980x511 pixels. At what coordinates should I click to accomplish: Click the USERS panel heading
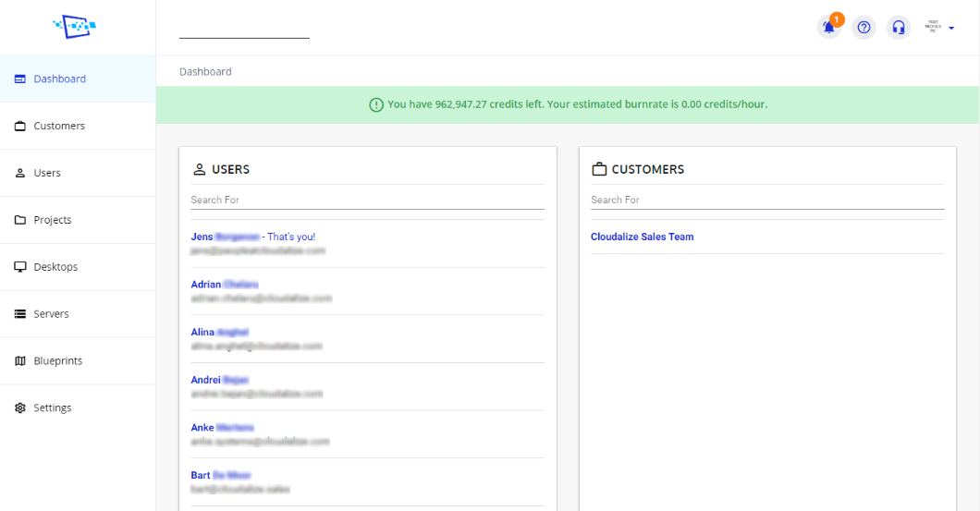(x=230, y=169)
